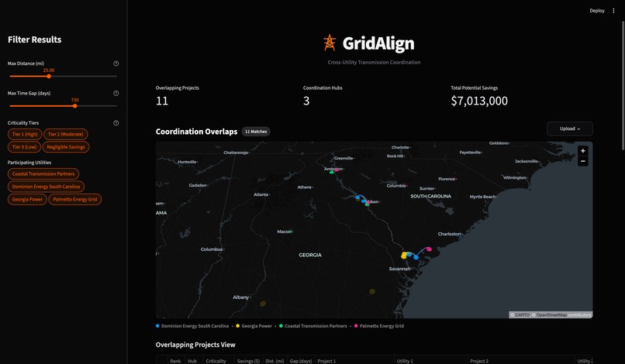Toggle Coastal Transmission Partners utility chip
The width and height of the screenshot is (625, 364).
(x=43, y=173)
